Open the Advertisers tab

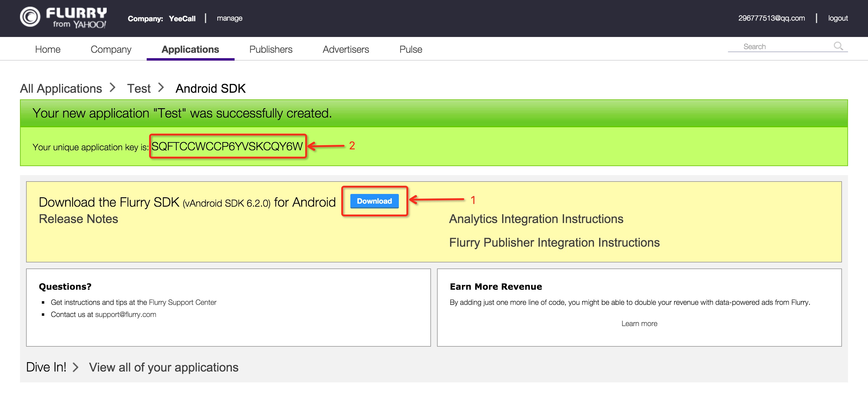pyautogui.click(x=346, y=49)
